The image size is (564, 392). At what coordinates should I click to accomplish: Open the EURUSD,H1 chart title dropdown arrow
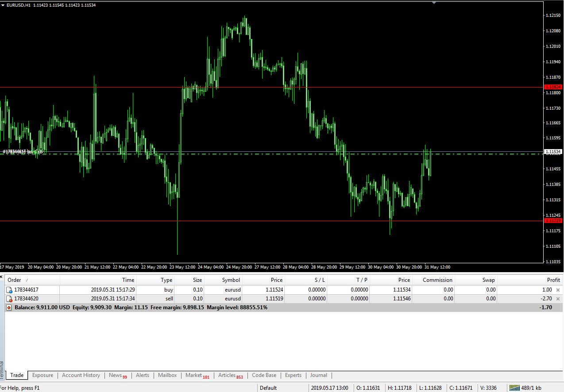tap(3, 5)
